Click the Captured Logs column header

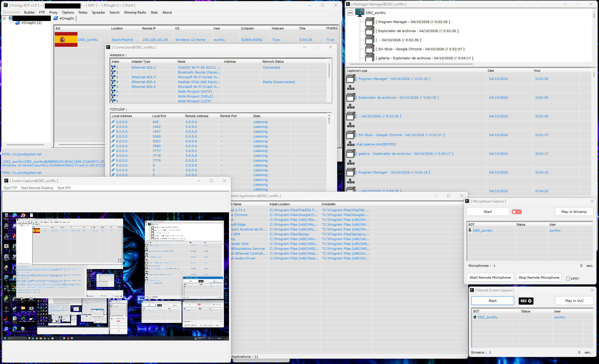click(x=416, y=71)
